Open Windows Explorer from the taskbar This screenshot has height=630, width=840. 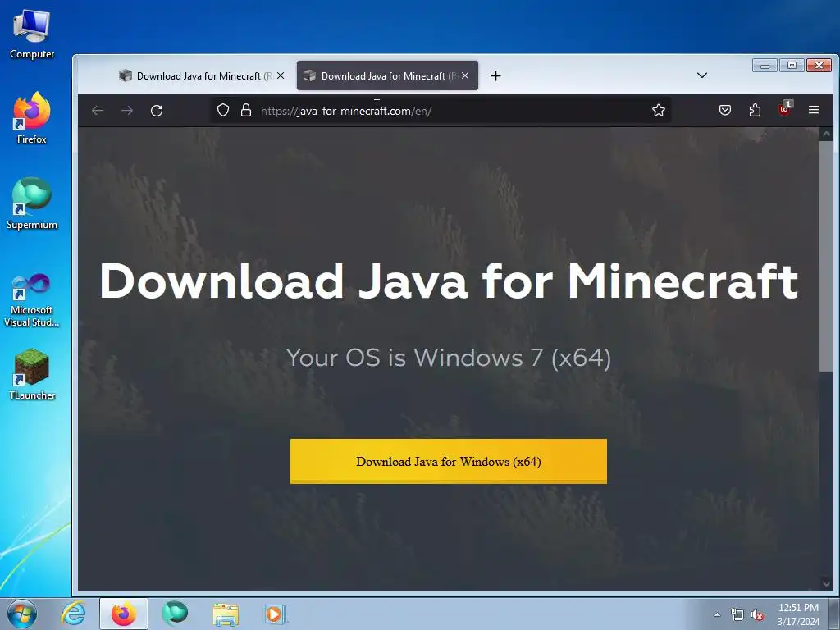[x=226, y=614]
